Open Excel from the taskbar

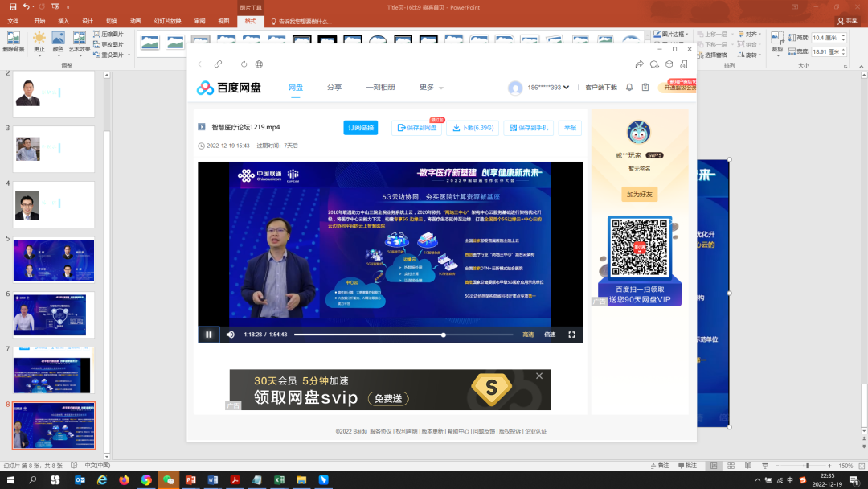click(x=279, y=479)
